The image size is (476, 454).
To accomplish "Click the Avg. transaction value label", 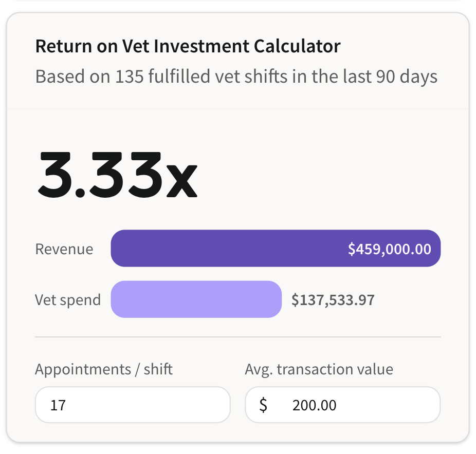I will pyautogui.click(x=319, y=369).
